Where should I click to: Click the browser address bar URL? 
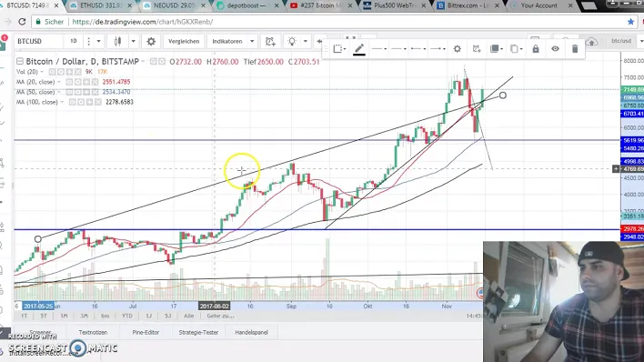pyautogui.click(x=143, y=22)
